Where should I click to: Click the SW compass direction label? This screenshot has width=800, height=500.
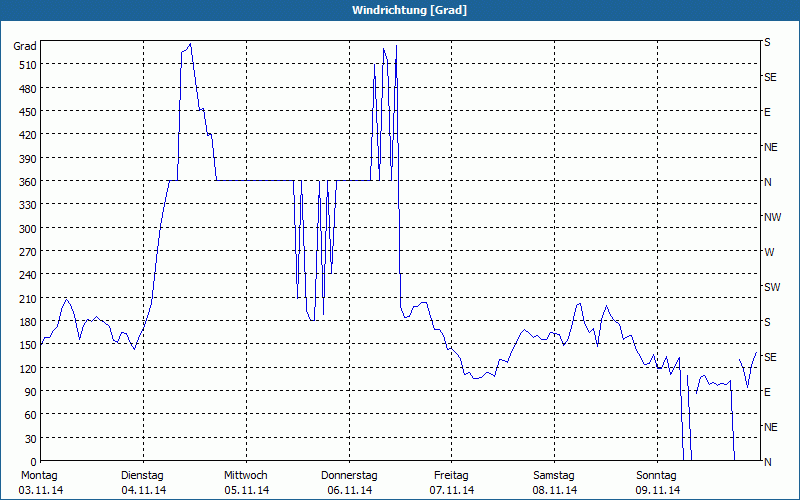tap(772, 287)
